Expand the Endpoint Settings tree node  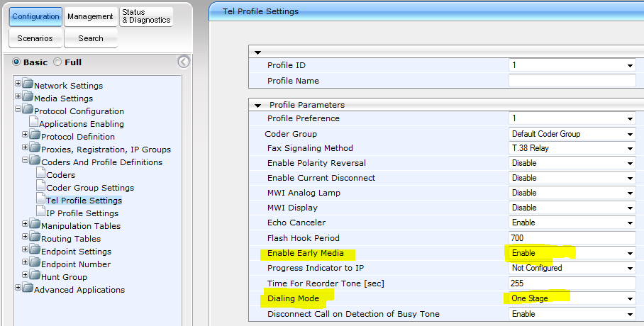click(25, 249)
